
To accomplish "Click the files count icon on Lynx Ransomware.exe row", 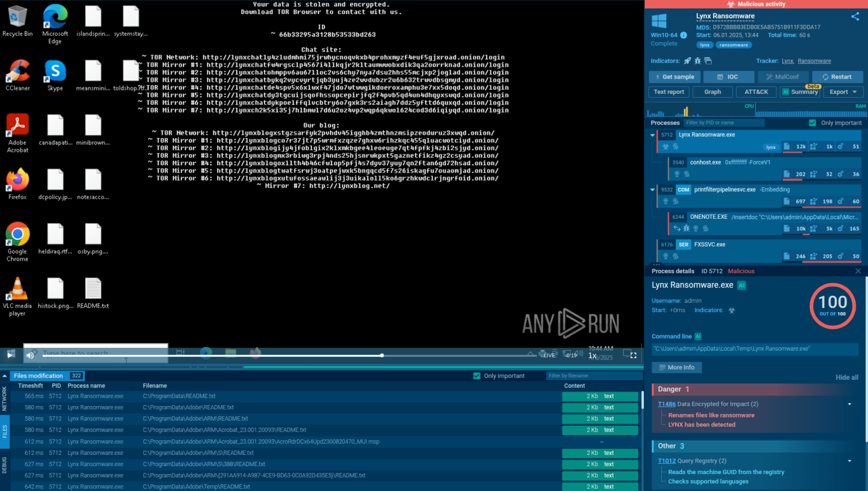I will click(787, 147).
